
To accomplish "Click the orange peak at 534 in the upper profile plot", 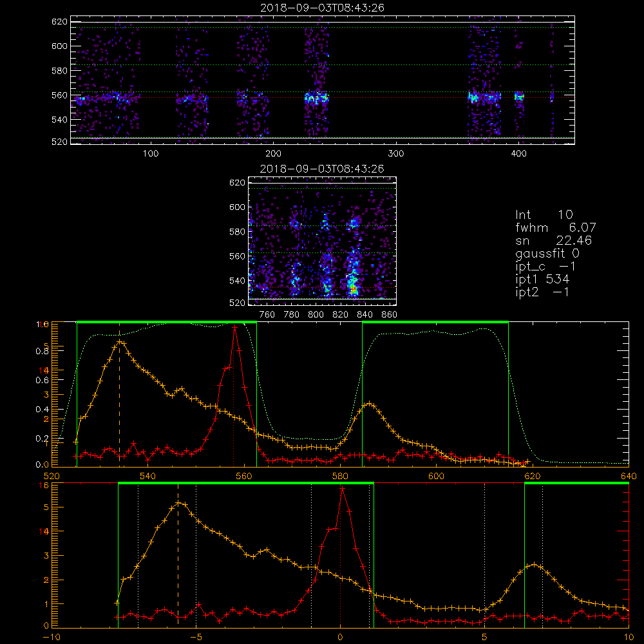I will [x=120, y=341].
